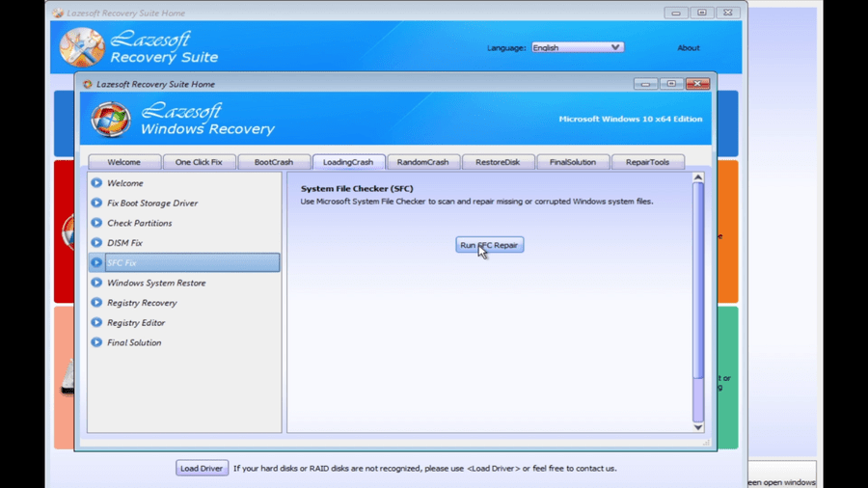Switch to the One Click Fix tab

[199, 162]
